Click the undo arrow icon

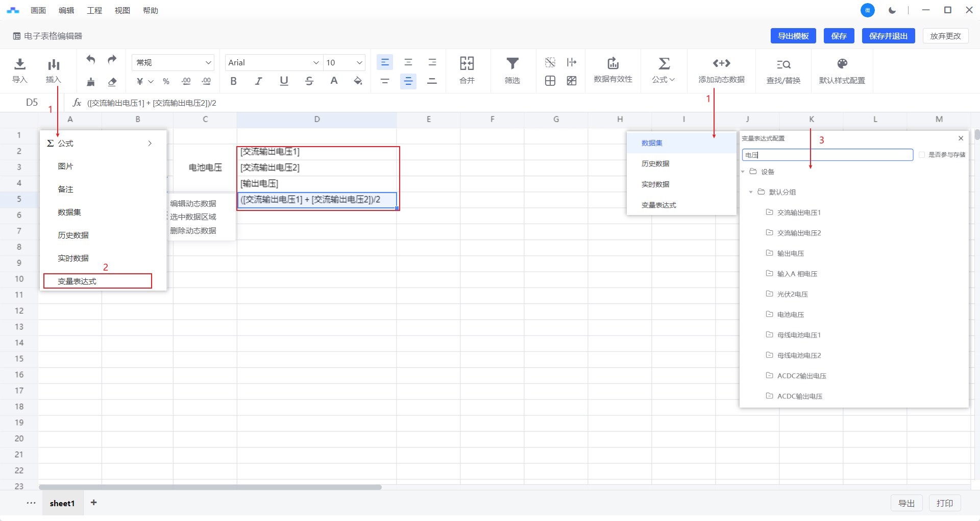click(91, 60)
